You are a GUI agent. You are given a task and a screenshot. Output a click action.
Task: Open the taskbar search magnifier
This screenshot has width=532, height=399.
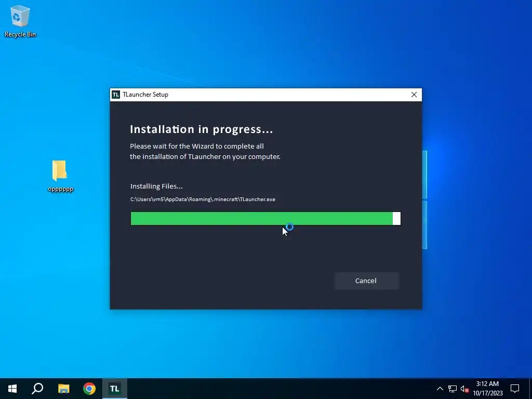point(37,389)
